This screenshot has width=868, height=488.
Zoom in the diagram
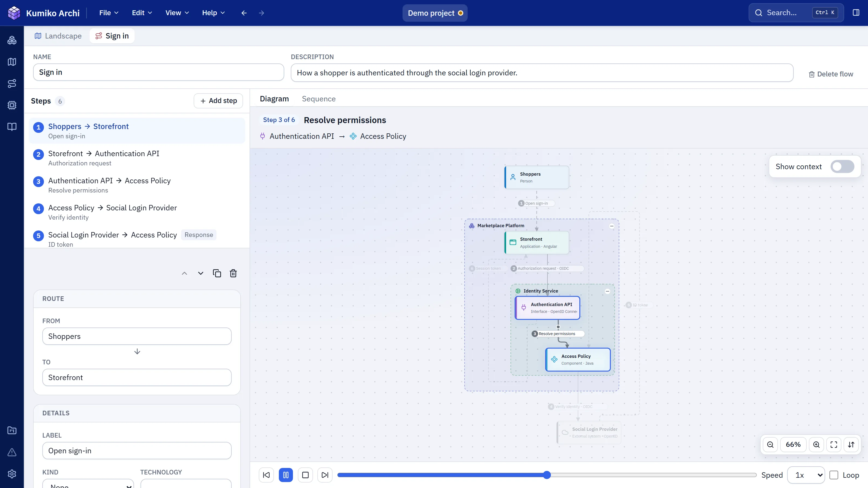pos(816,445)
